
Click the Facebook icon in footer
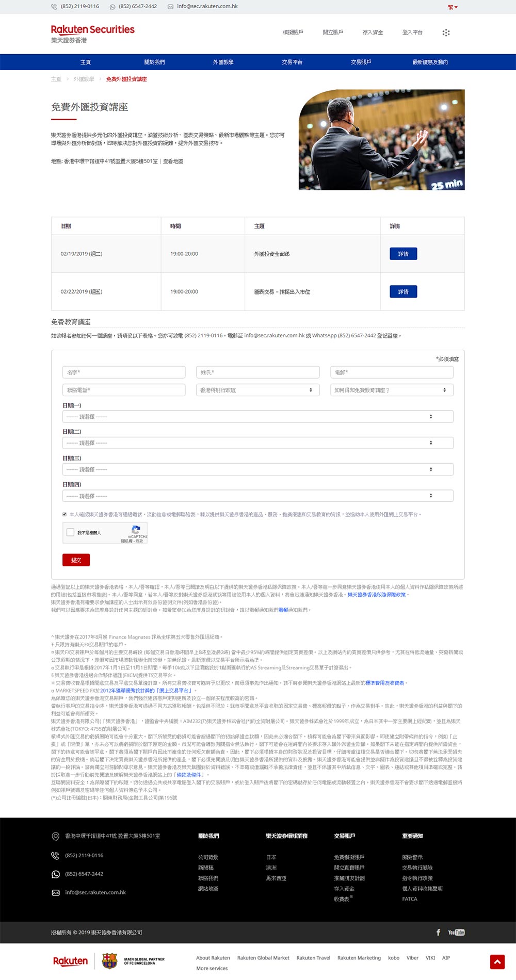coord(438,932)
